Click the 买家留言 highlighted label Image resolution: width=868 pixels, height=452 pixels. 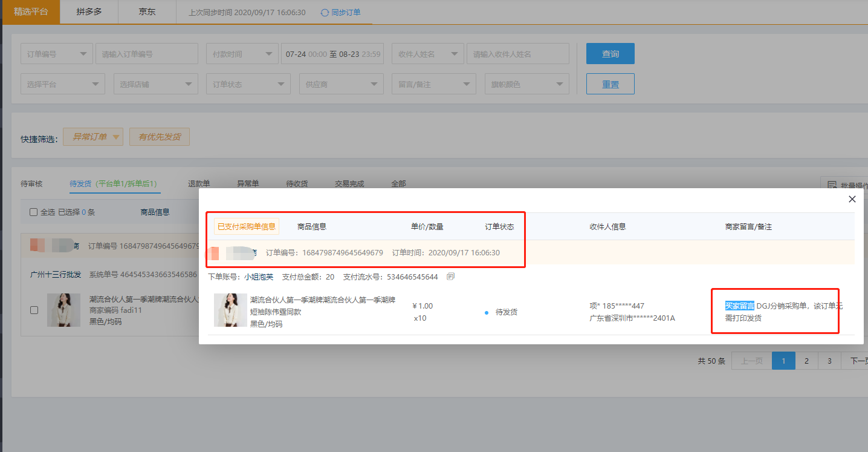tap(740, 306)
